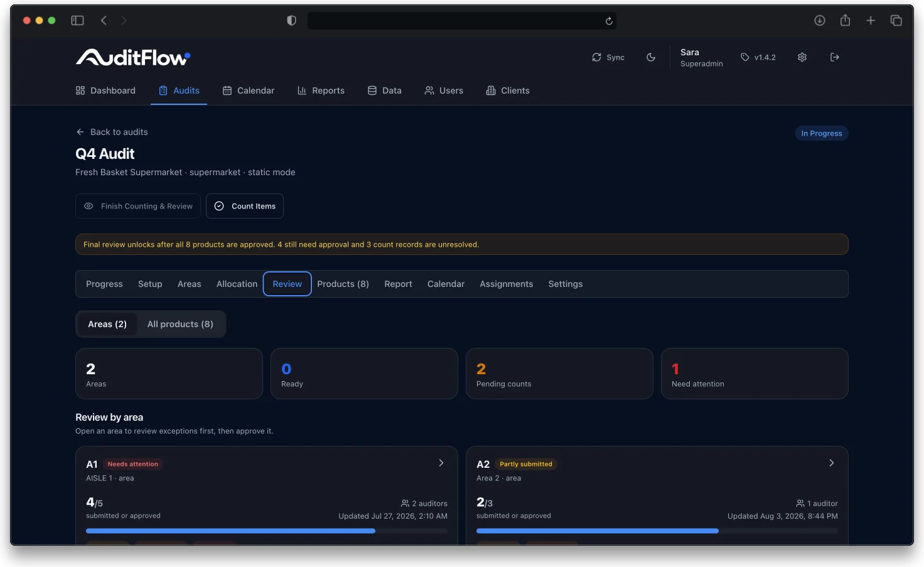Switch to the Setup tab
The image size is (924, 567).
click(150, 284)
